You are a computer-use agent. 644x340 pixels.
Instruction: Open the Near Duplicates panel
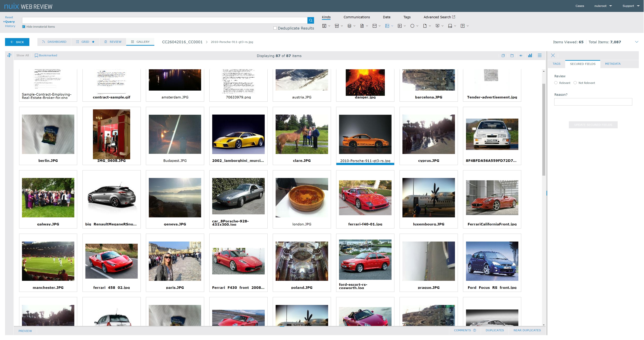click(527, 330)
